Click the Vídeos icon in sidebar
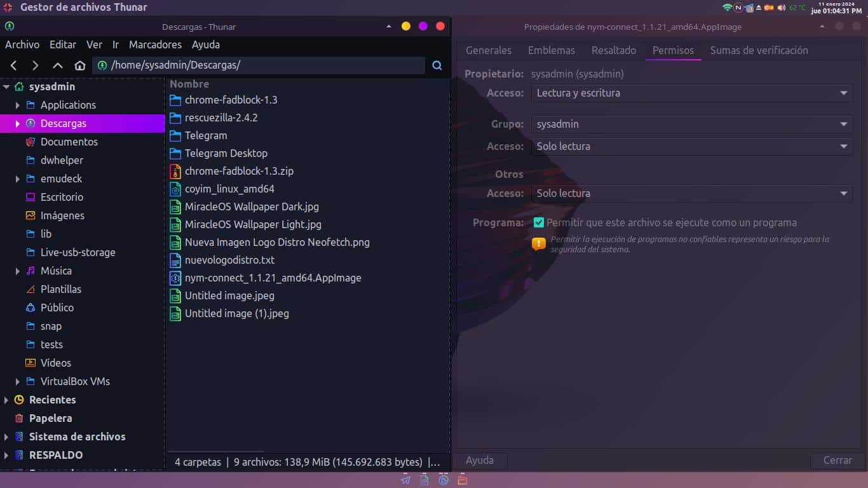 (x=31, y=363)
